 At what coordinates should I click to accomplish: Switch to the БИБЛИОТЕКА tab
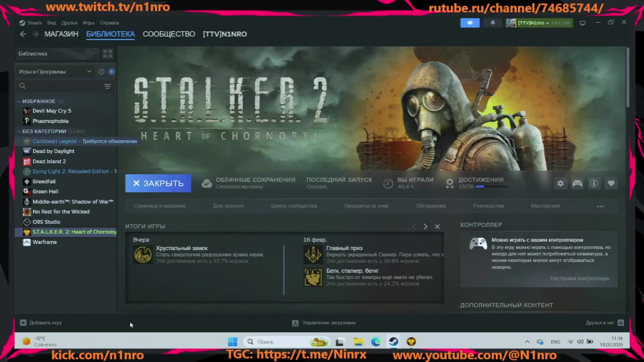110,34
